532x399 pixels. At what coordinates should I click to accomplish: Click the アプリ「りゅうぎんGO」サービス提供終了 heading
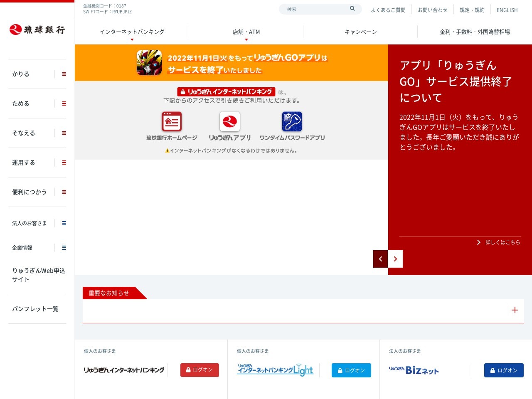[x=456, y=81]
